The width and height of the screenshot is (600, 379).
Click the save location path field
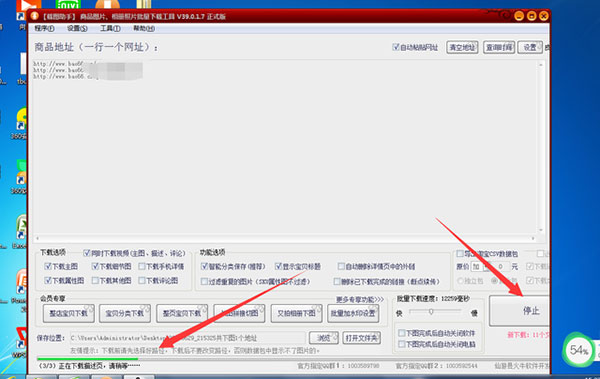point(188,338)
